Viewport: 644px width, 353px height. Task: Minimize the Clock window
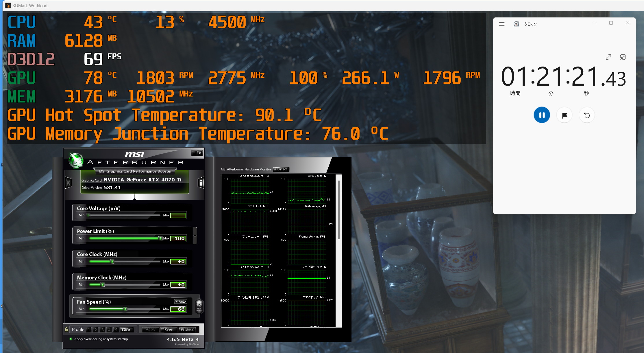(x=595, y=23)
